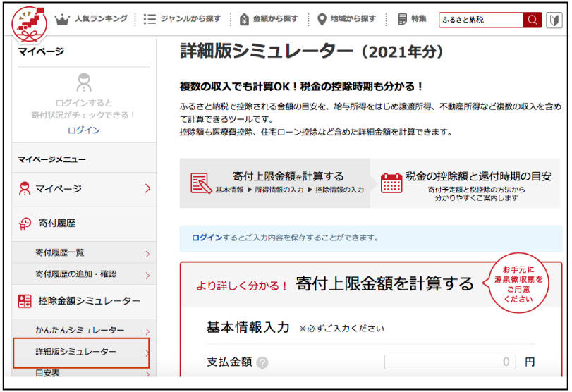Select 控除金額シミュレーター heading in sidebar
The height and width of the screenshot is (392, 572).
pos(84,301)
